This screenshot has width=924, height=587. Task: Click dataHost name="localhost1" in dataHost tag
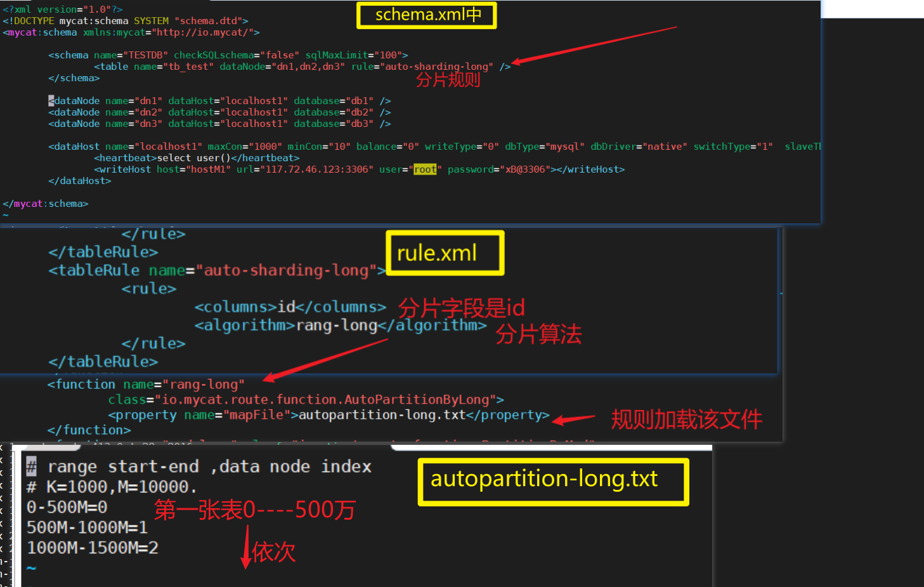[x=153, y=147]
